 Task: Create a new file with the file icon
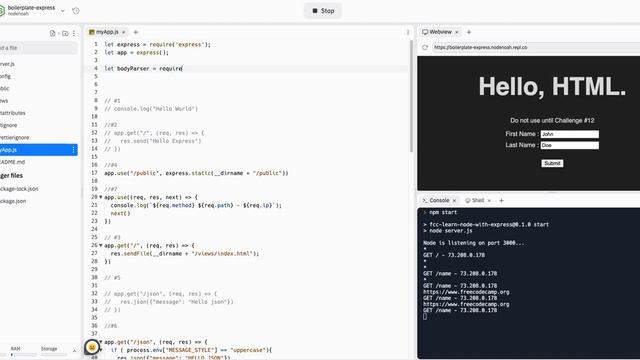52,33
